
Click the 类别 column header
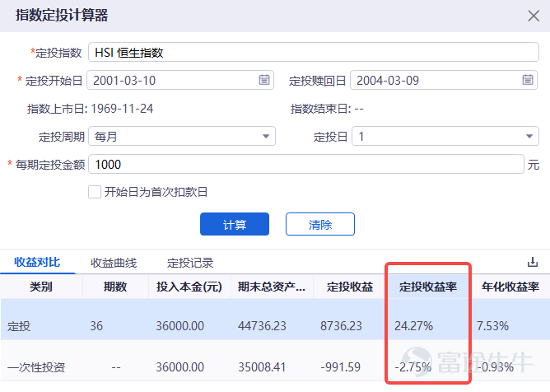click(x=41, y=287)
